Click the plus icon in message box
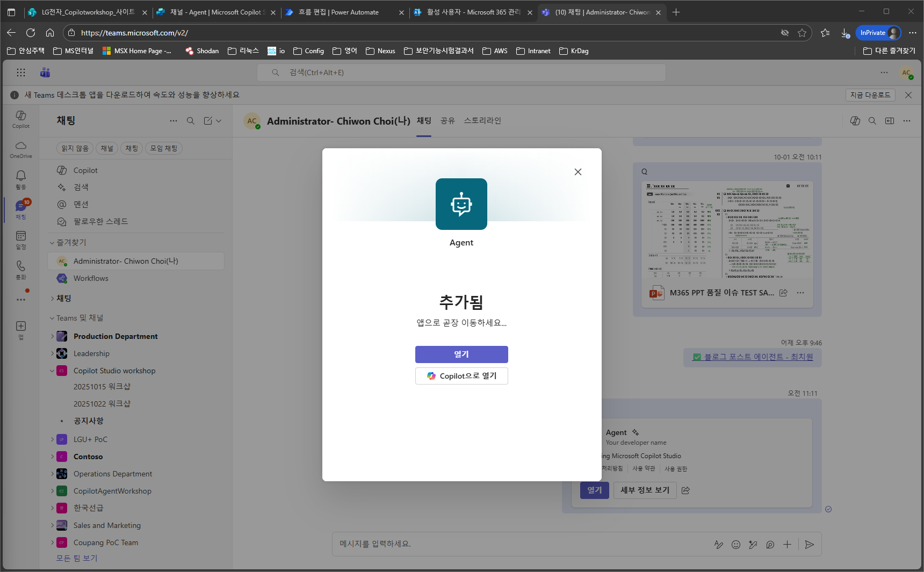Viewport: 924px width, 572px height. pos(787,545)
